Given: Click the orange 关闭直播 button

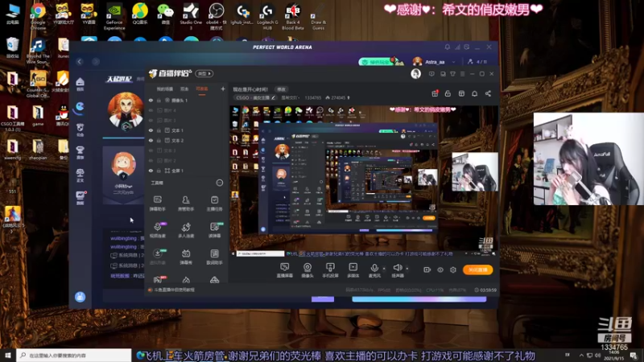Looking at the screenshot, I should pyautogui.click(x=477, y=269).
